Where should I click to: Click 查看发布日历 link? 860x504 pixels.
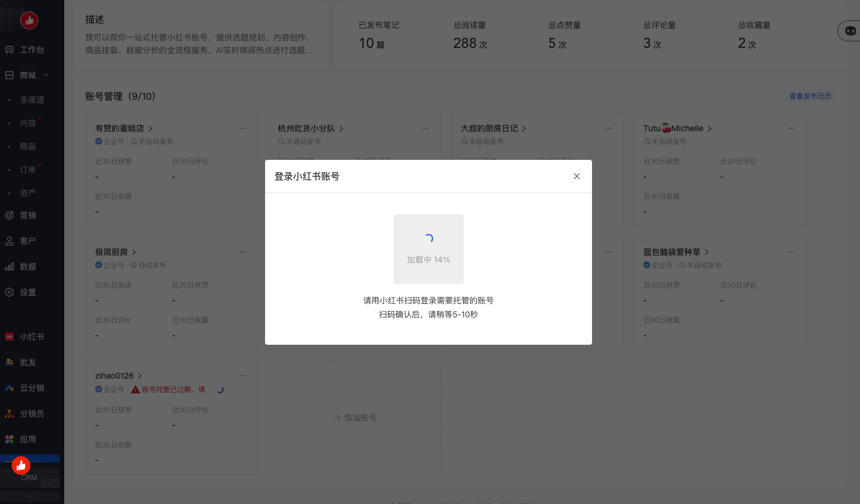click(x=810, y=96)
